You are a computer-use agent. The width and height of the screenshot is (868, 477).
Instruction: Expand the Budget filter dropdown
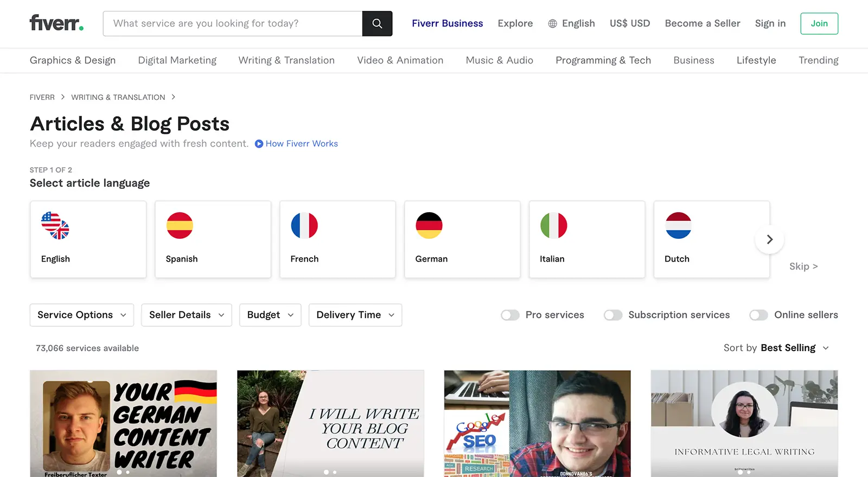[x=270, y=315]
